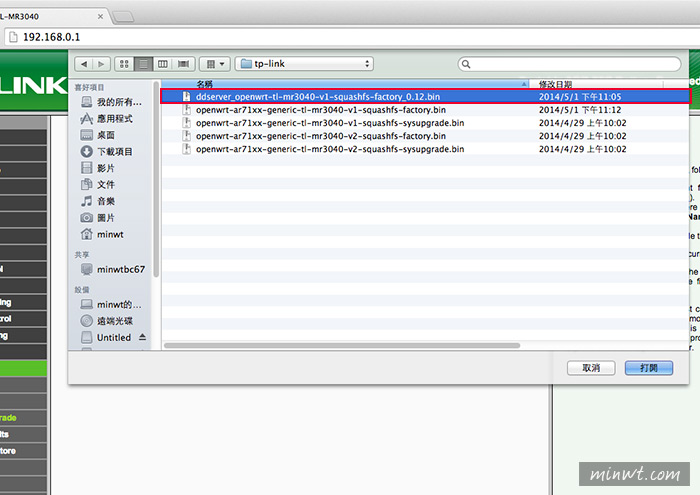Go back in the file dialog
700x495 pixels.
pyautogui.click(x=84, y=64)
